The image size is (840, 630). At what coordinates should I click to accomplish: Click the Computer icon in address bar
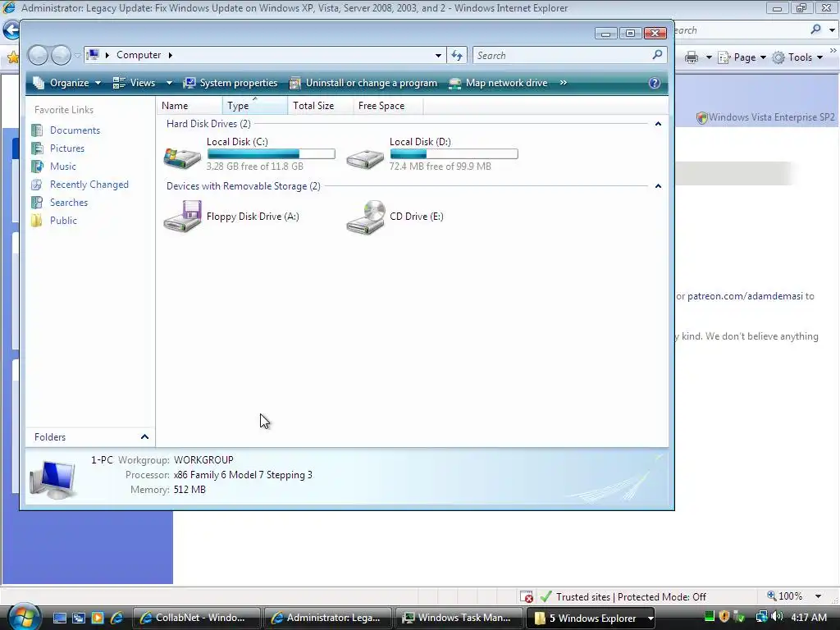point(94,55)
